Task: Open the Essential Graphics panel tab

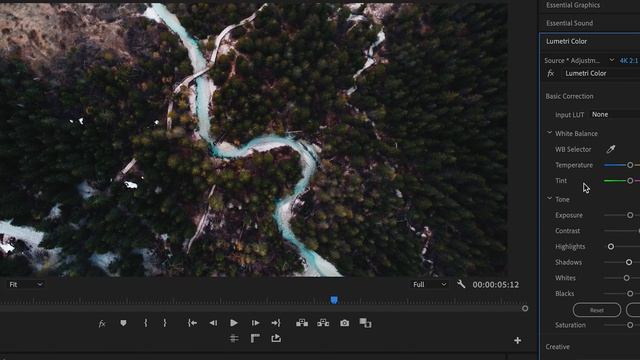Action: point(573,5)
